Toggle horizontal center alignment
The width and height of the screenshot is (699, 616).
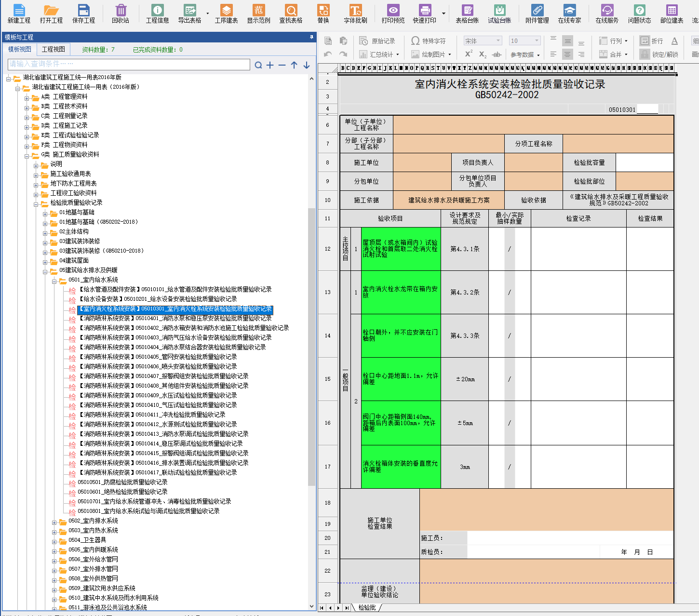coord(567,54)
